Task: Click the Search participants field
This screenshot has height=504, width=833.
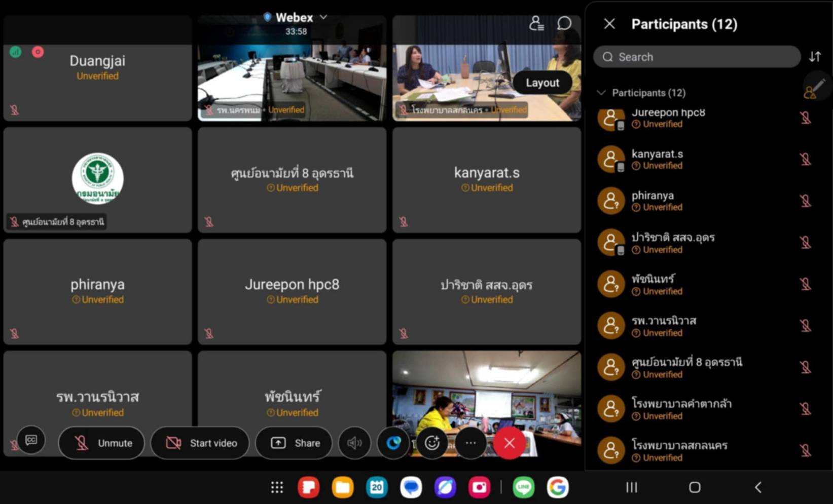Action: click(x=697, y=57)
